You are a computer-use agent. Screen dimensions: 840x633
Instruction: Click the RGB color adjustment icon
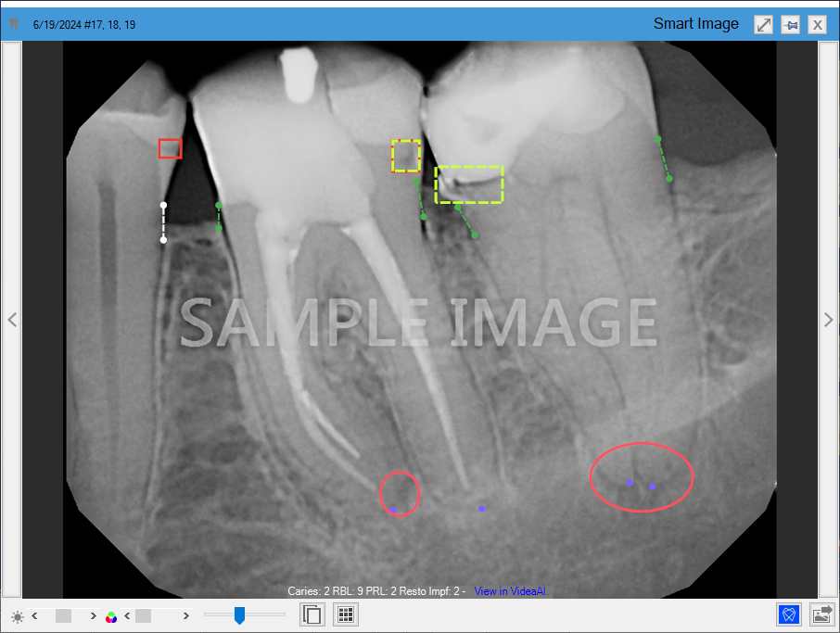tap(111, 616)
